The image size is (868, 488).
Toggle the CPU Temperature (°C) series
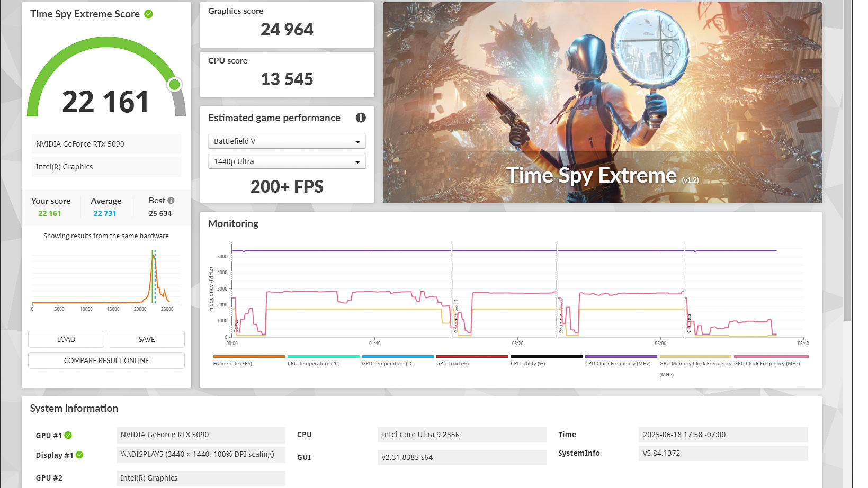[323, 356]
